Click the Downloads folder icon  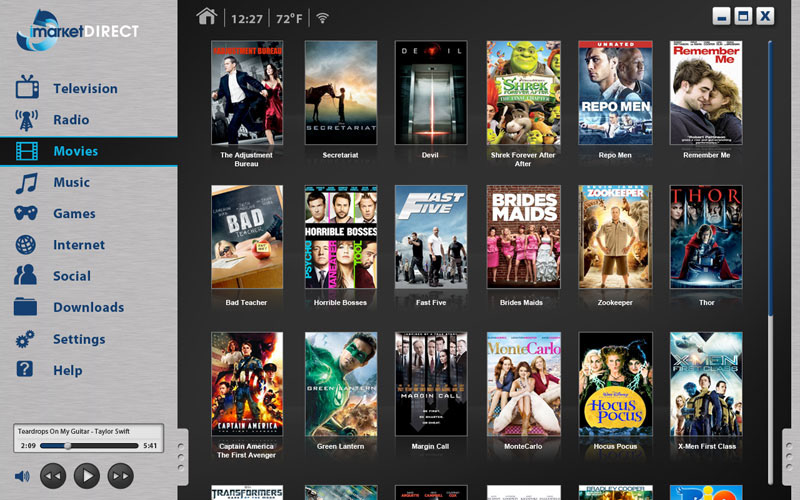[26, 307]
